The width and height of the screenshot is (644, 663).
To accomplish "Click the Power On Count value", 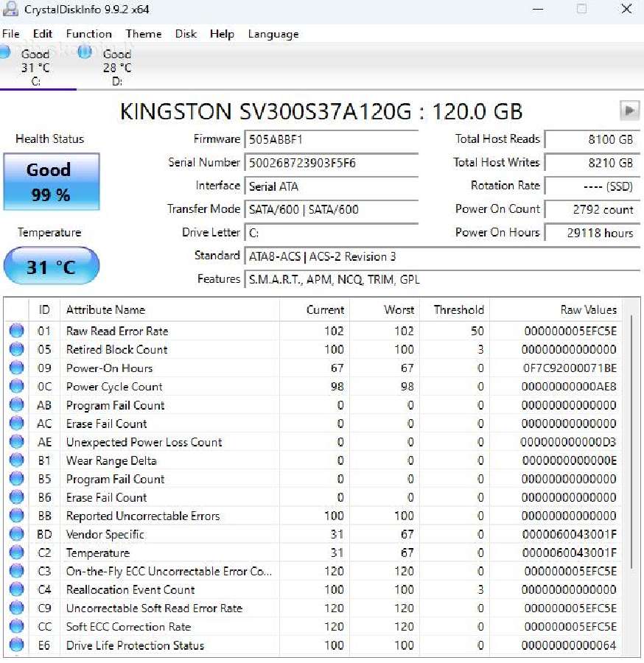I will pos(592,209).
